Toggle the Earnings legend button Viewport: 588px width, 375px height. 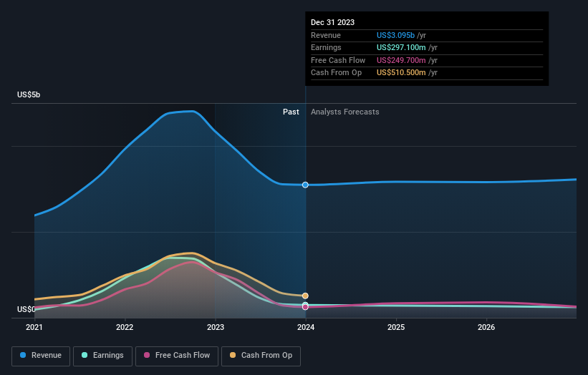[102, 356]
